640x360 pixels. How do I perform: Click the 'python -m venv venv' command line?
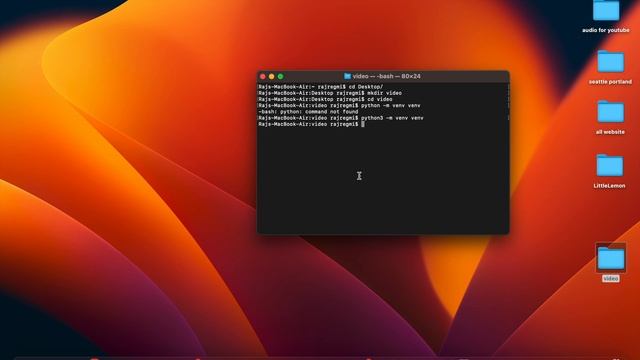[x=339, y=105]
